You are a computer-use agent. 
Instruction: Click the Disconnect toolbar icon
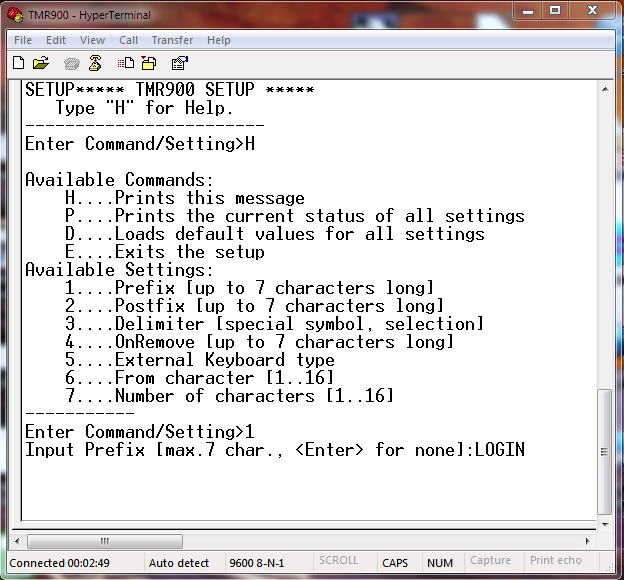(x=95, y=63)
